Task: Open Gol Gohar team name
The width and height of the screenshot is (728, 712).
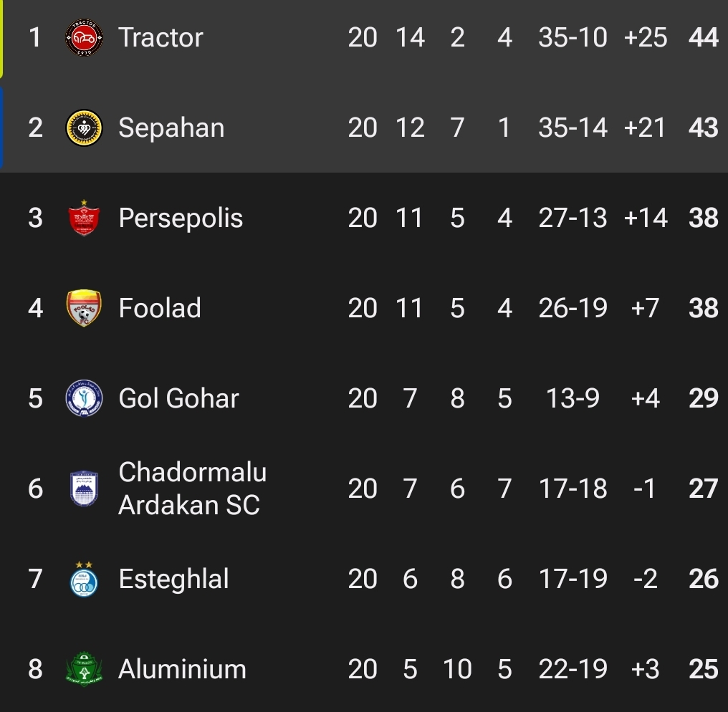Action: (x=178, y=398)
